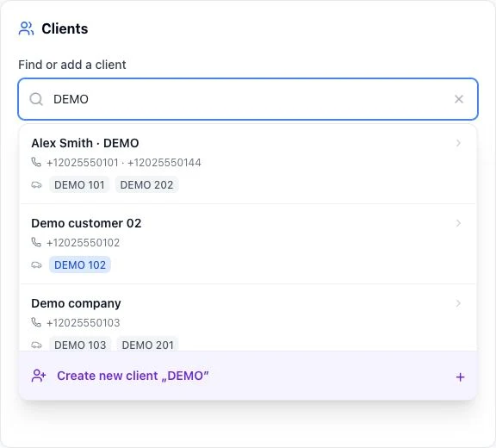
Task: Click phone icon beside +12025550101
Action: click(x=36, y=162)
